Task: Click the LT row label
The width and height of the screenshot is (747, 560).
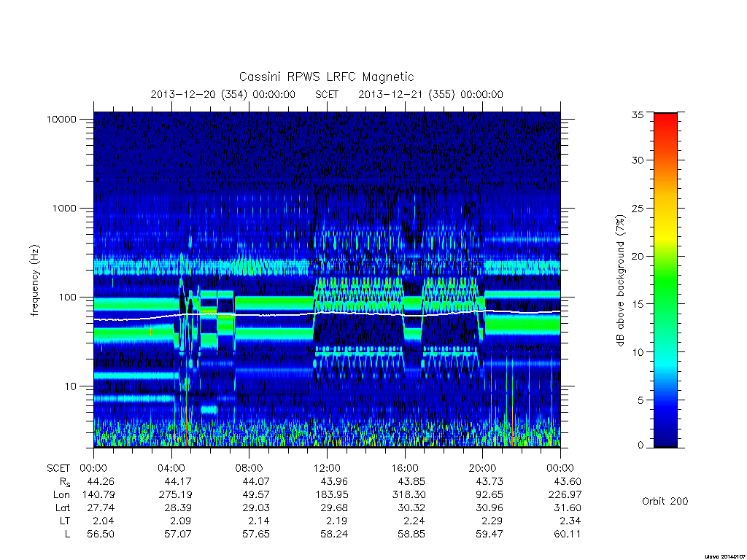Action: click(65, 521)
